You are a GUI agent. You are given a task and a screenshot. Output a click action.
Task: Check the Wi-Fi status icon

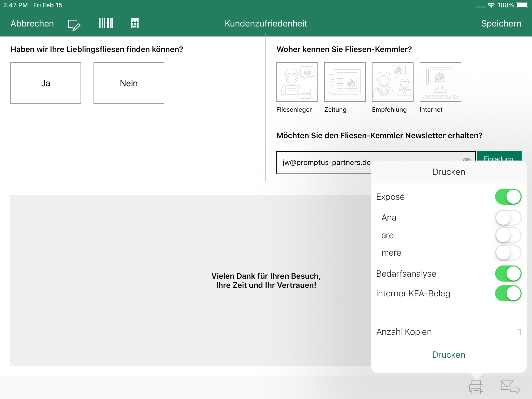(491, 5)
